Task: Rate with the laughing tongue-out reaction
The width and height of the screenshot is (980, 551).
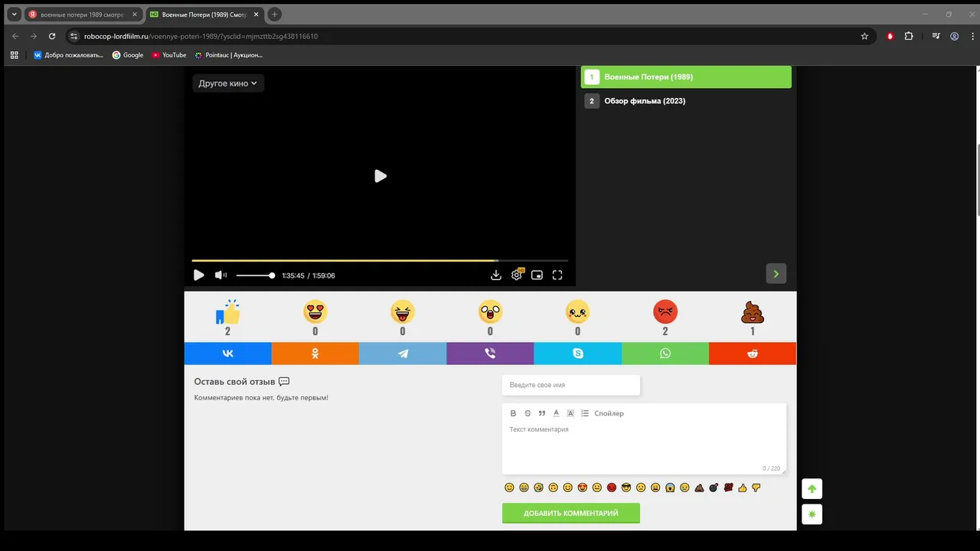Action: pyautogui.click(x=403, y=311)
